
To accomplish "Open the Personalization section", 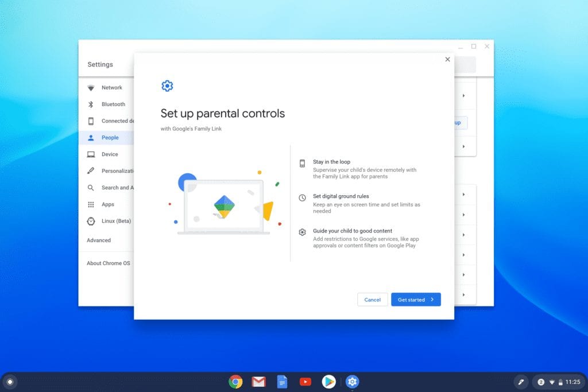I will click(106, 171).
